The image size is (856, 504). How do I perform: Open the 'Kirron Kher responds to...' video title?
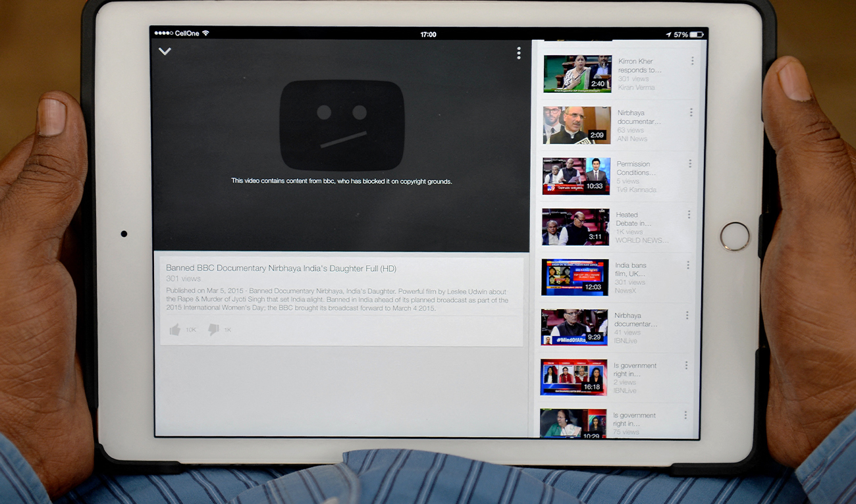tap(639, 66)
